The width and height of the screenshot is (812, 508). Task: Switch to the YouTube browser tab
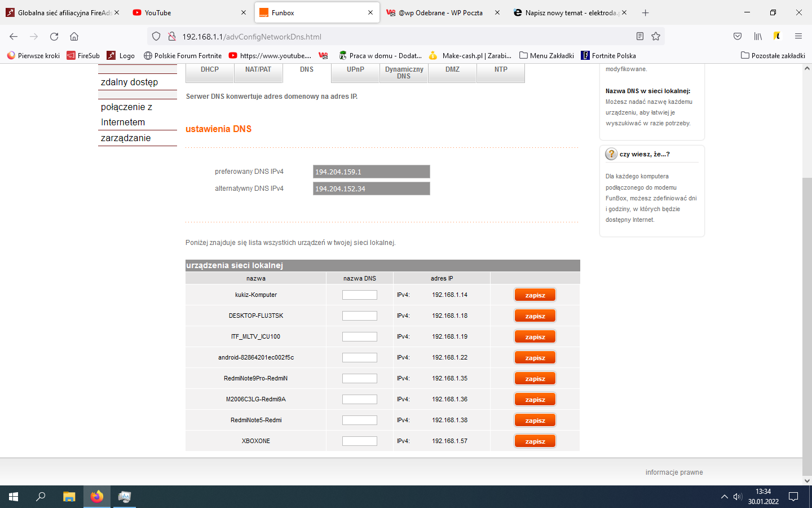click(x=190, y=12)
